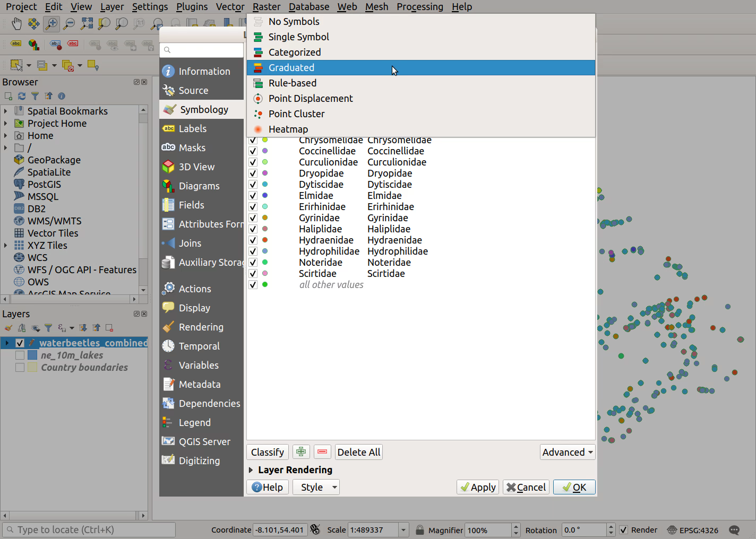This screenshot has height=539, width=756.
Task: Uncheck the Elmidae category checkbox
Action: point(253,196)
